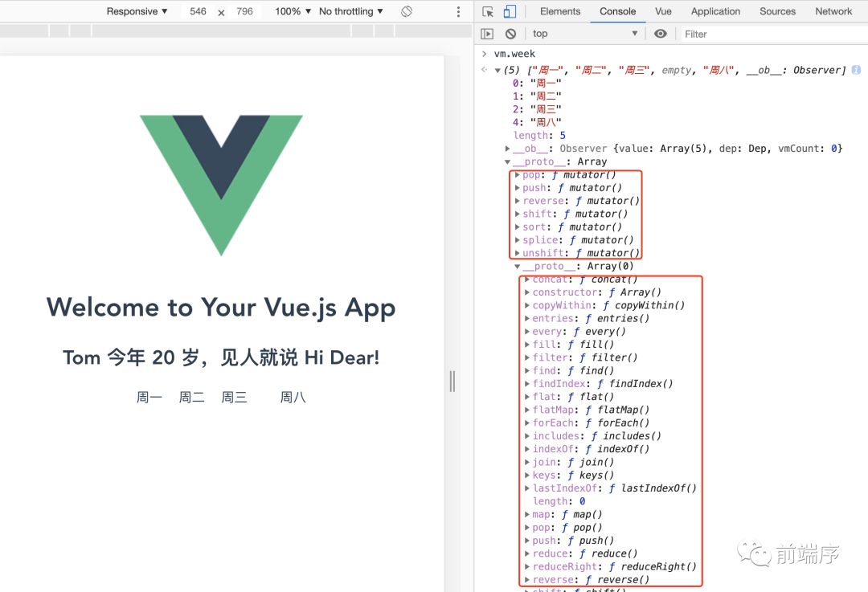Viewport: 868px width, 592px height.
Task: Collapse the __proto__ Array(0) entry
Action: tap(518, 266)
